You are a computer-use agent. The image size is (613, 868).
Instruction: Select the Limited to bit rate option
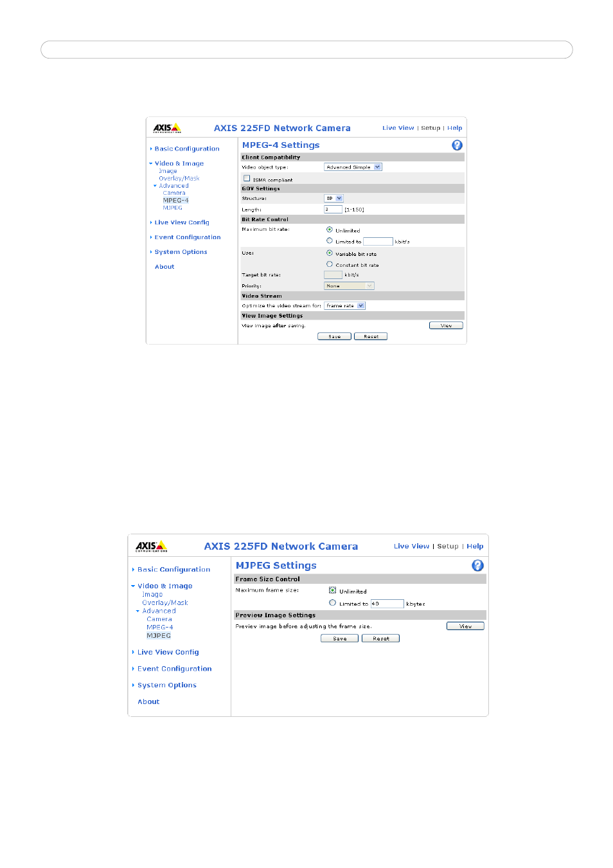click(330, 241)
